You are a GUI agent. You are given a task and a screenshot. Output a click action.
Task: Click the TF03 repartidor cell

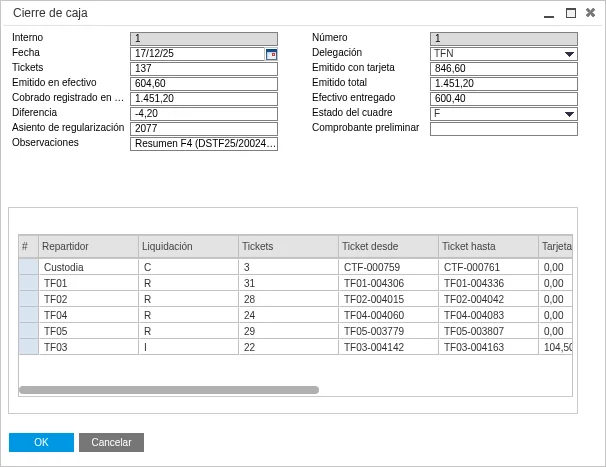[x=89, y=347]
